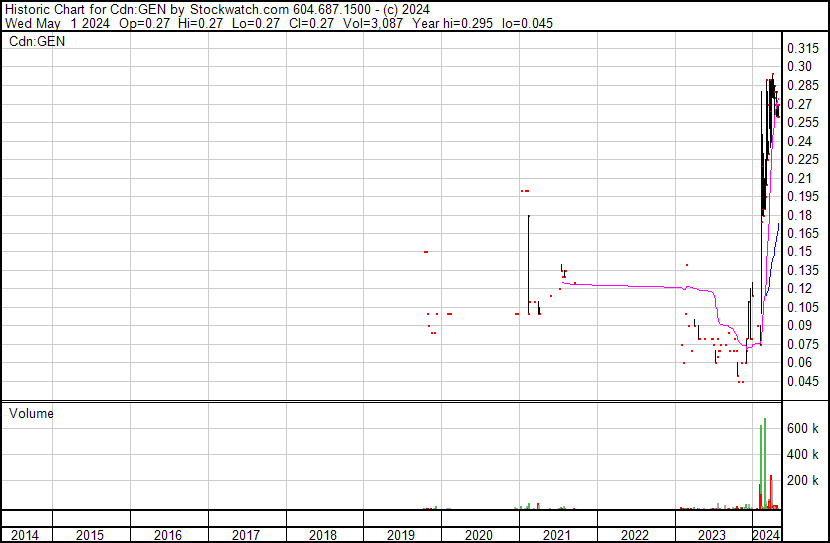Click the 2021 year label
This screenshot has width=830, height=543.
[557, 535]
